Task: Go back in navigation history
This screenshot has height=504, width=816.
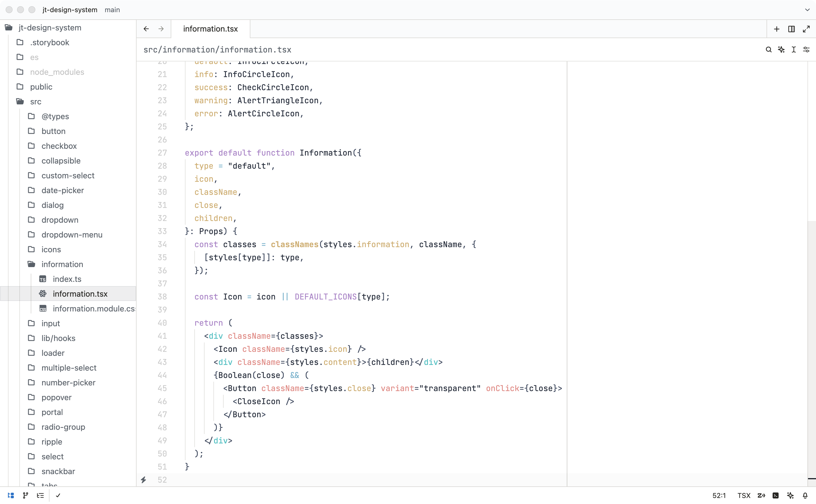Action: tap(146, 29)
